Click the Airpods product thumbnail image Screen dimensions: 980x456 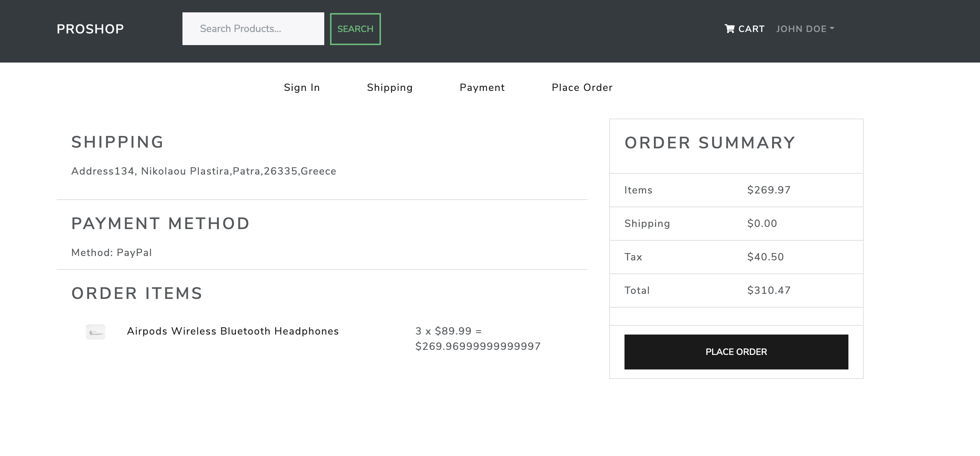(x=96, y=332)
